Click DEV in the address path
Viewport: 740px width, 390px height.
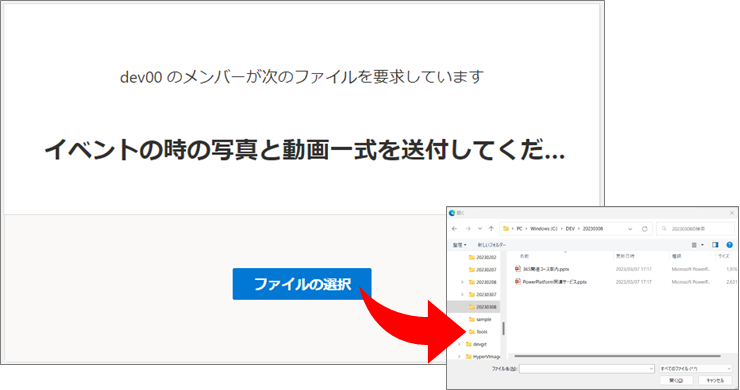point(570,229)
